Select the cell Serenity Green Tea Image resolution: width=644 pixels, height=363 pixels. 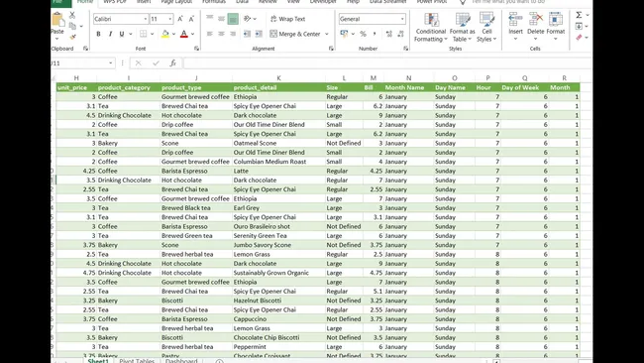point(278,236)
